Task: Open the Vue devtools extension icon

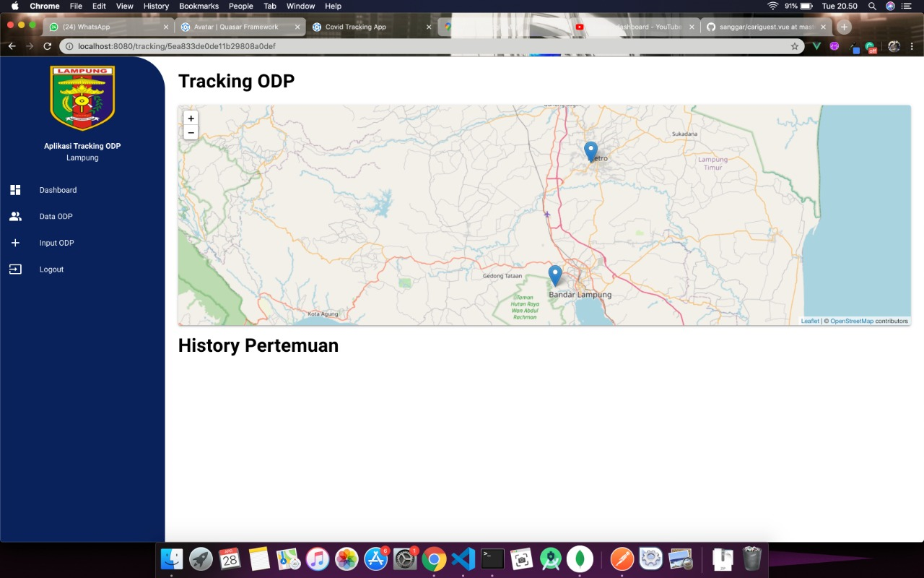Action: (816, 46)
